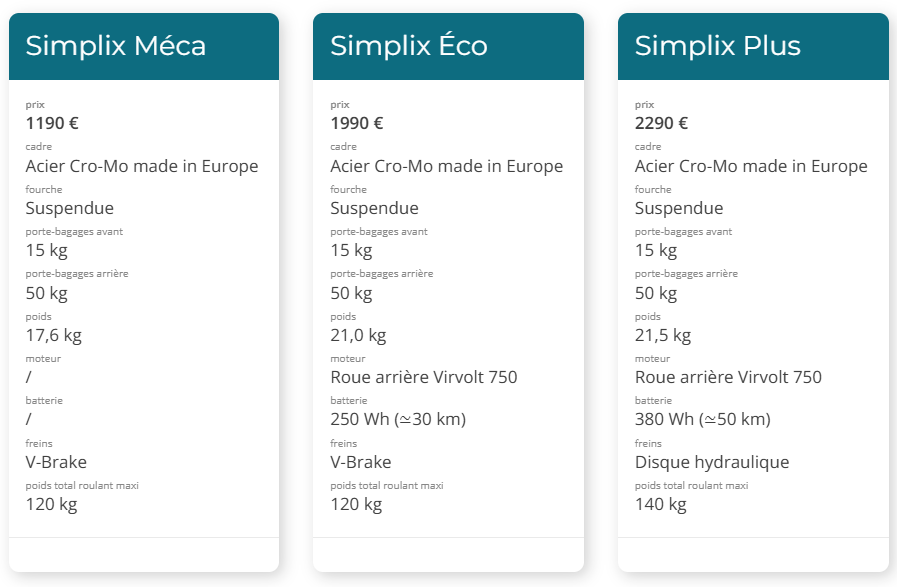The height and width of the screenshot is (587, 897).
Task: Click Roue arrière Virvolt 750 in Simplix Plus
Action: click(x=728, y=377)
